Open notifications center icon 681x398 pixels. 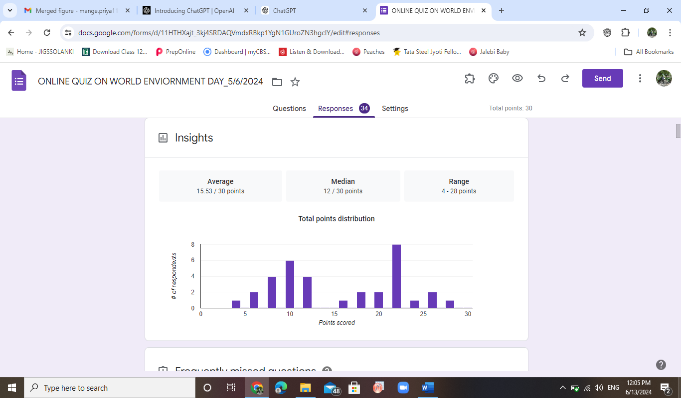666,388
